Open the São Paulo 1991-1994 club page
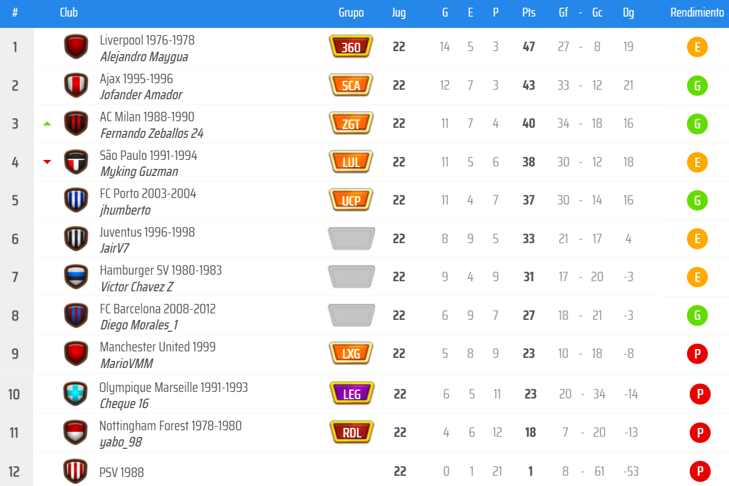729x486 pixels. (148, 155)
